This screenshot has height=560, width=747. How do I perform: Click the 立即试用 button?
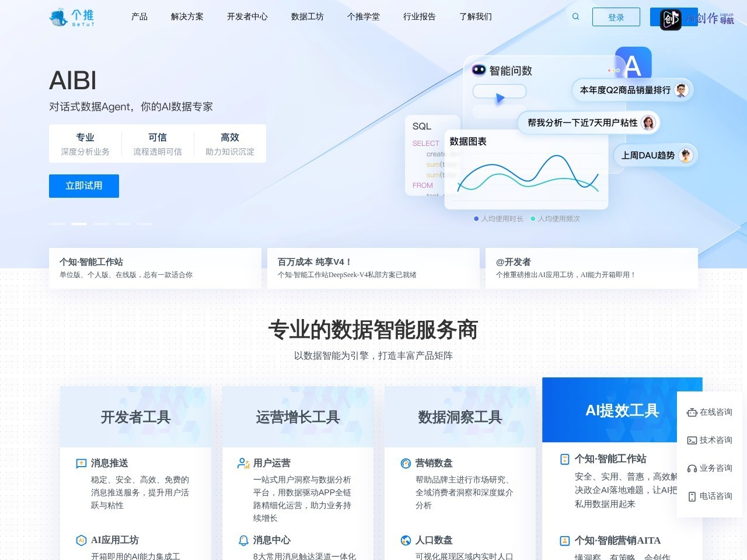pyautogui.click(x=84, y=186)
